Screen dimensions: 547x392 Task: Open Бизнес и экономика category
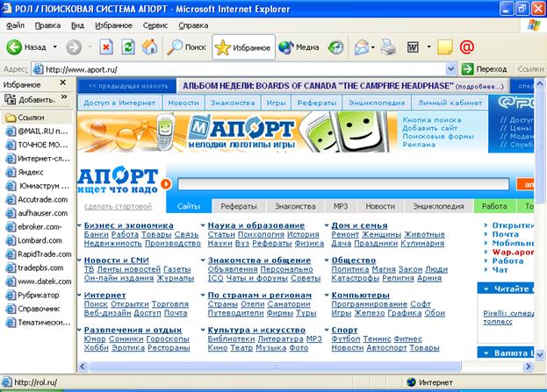[129, 225]
